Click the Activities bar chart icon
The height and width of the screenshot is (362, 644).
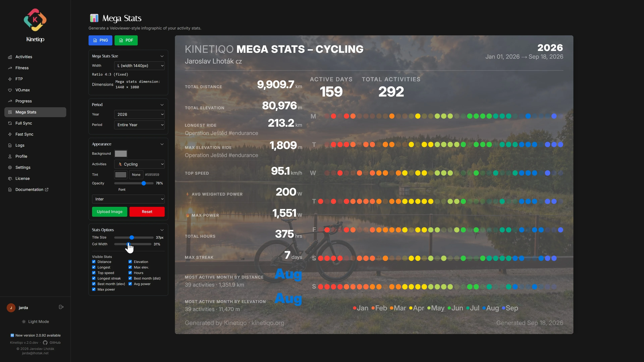coord(10,57)
